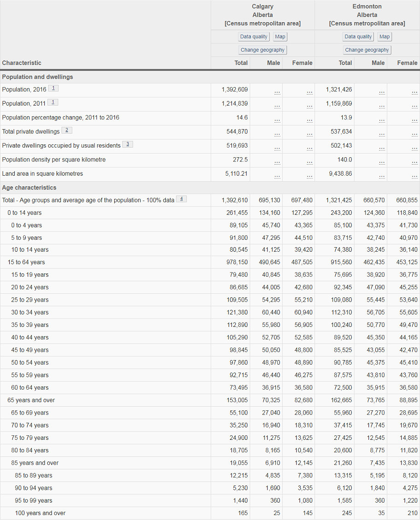Click the 65 years and over row label

coord(31,400)
